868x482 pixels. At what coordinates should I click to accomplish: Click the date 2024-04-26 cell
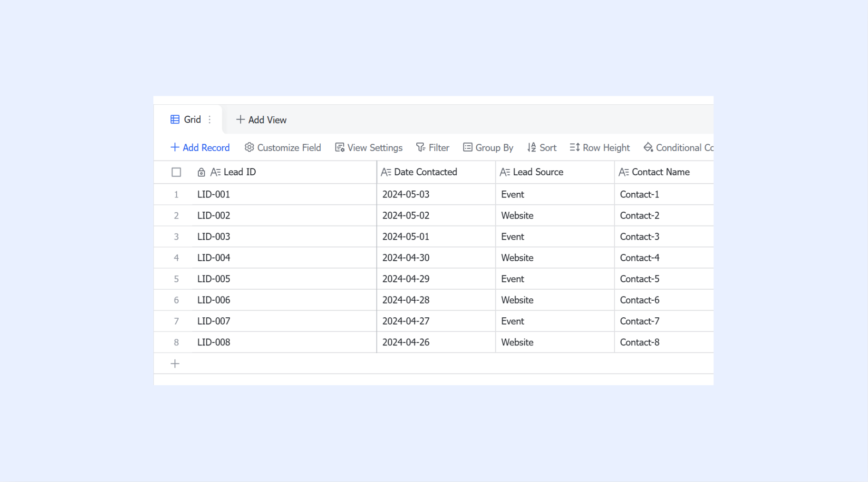click(x=436, y=342)
